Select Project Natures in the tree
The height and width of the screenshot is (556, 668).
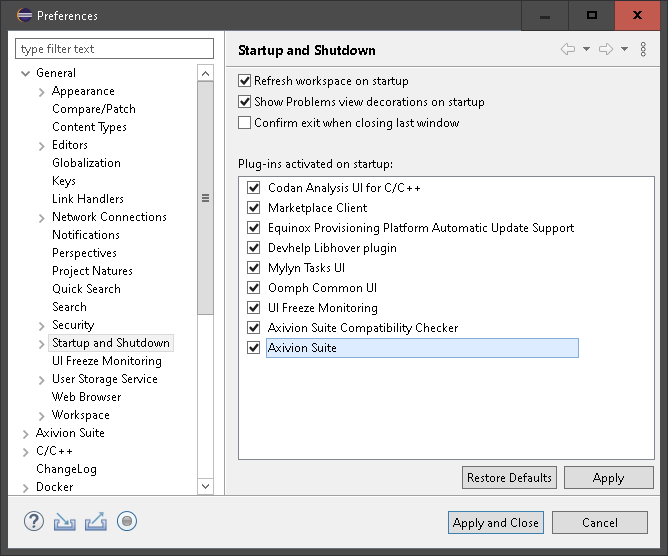(x=92, y=271)
